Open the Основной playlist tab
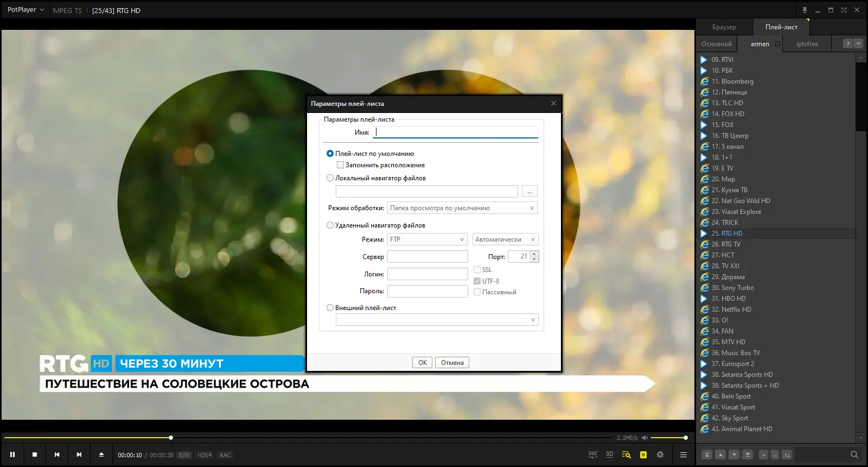 716,44
